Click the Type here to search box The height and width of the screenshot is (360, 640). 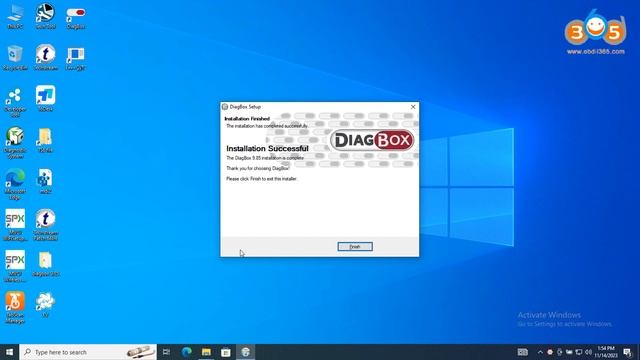pos(88,352)
